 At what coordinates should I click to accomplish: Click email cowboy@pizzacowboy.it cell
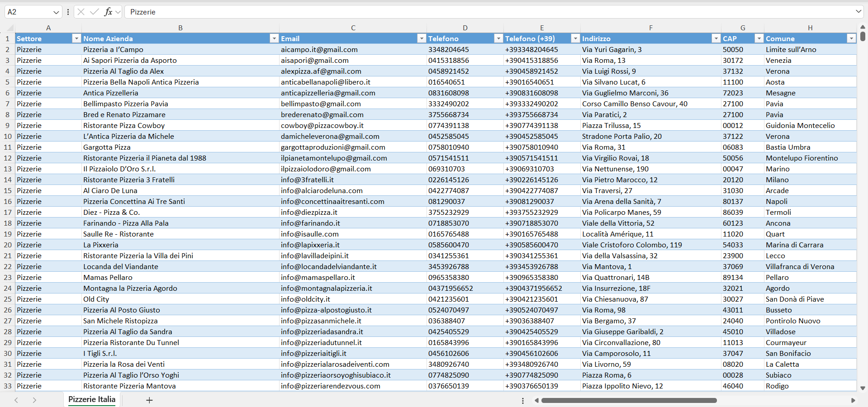click(x=353, y=125)
